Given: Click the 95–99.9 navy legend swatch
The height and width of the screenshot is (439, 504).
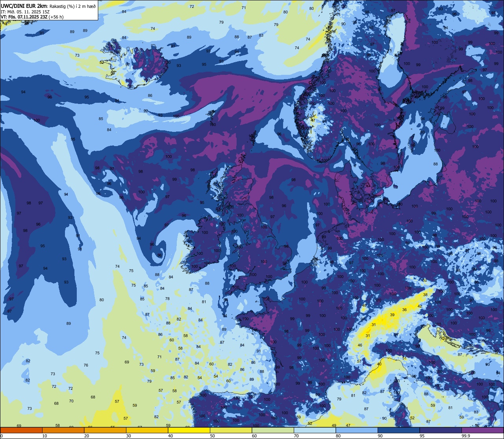Looking at the screenshot, I should click(441, 430).
